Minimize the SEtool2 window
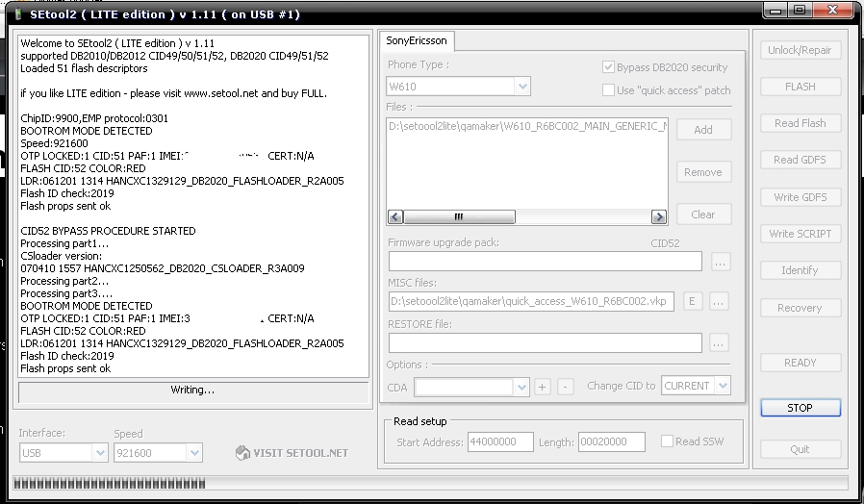Screen dimensions: 864x504 coord(775,10)
